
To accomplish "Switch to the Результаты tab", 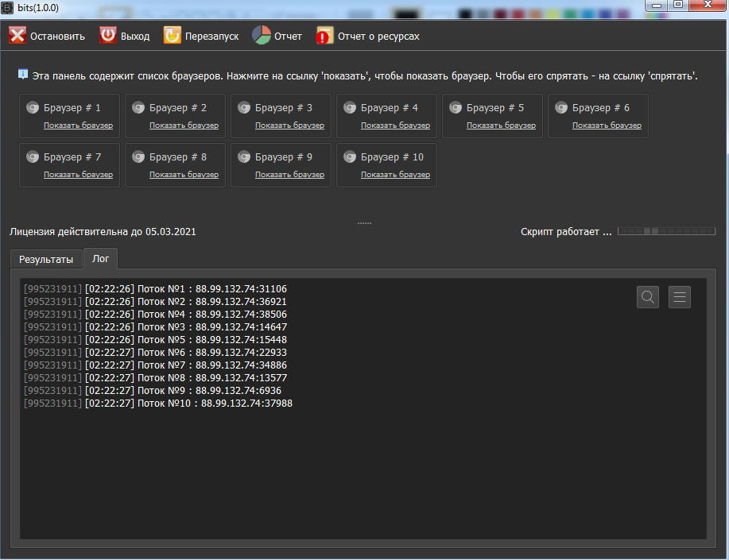I will (46, 259).
